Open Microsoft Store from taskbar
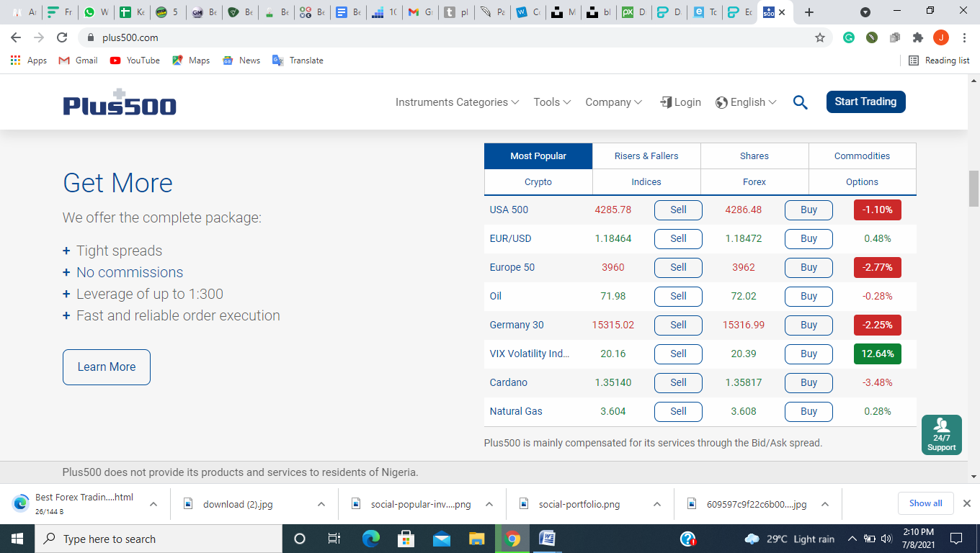 (406, 539)
